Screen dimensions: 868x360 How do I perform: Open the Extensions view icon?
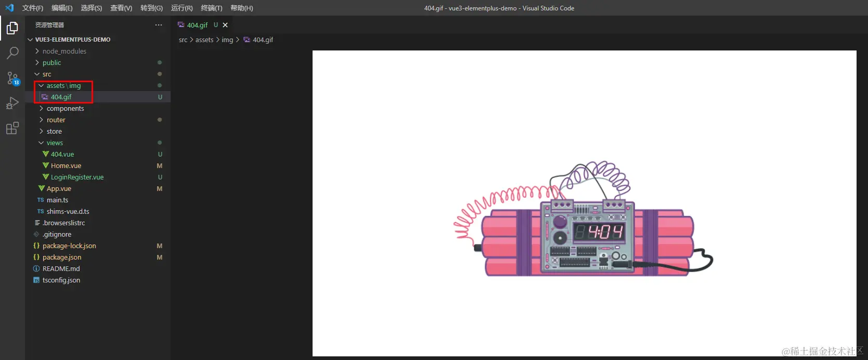pyautogui.click(x=12, y=128)
